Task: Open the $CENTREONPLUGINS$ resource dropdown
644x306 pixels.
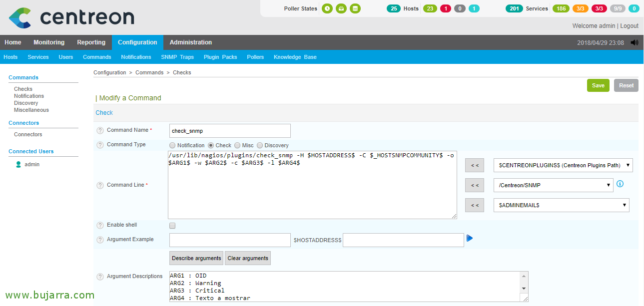Action: (563, 165)
